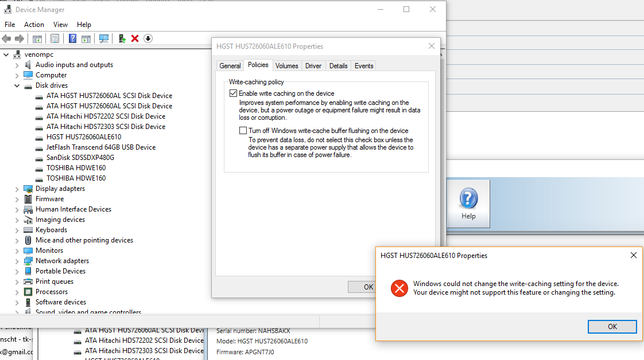Screen dimensions: 644x360
Task: Click the 'Model: HGST HUS726060ALE610' text below
Action: [x=262, y=341]
